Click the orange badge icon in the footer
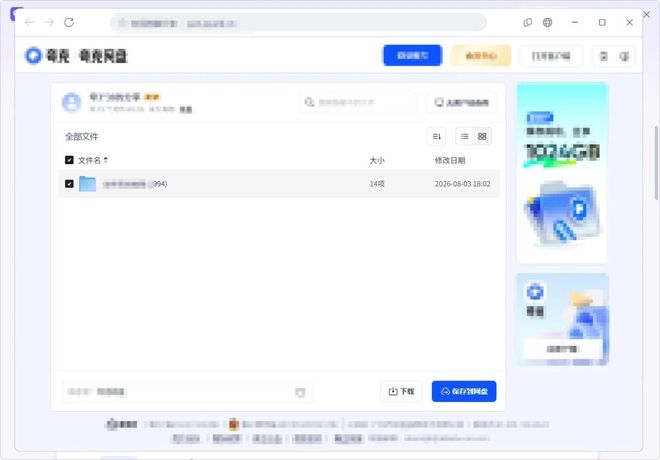Screen dimensions: 660x460 click(x=234, y=424)
